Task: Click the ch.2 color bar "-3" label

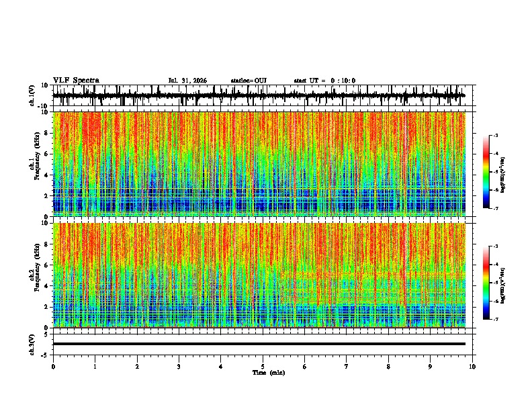Action: click(496, 246)
